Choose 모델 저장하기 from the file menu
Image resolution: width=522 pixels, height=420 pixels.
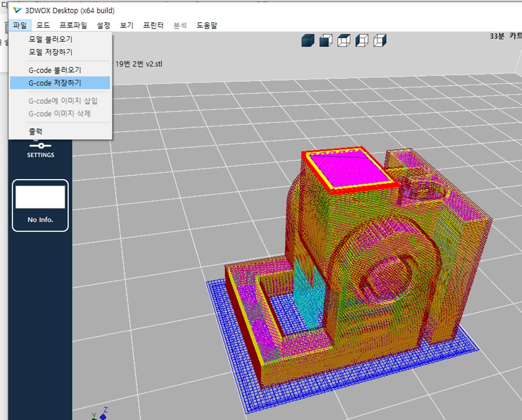(60, 52)
